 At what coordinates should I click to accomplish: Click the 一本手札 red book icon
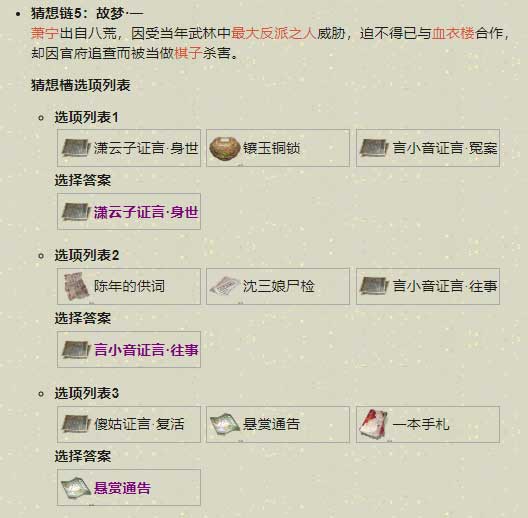(x=373, y=424)
